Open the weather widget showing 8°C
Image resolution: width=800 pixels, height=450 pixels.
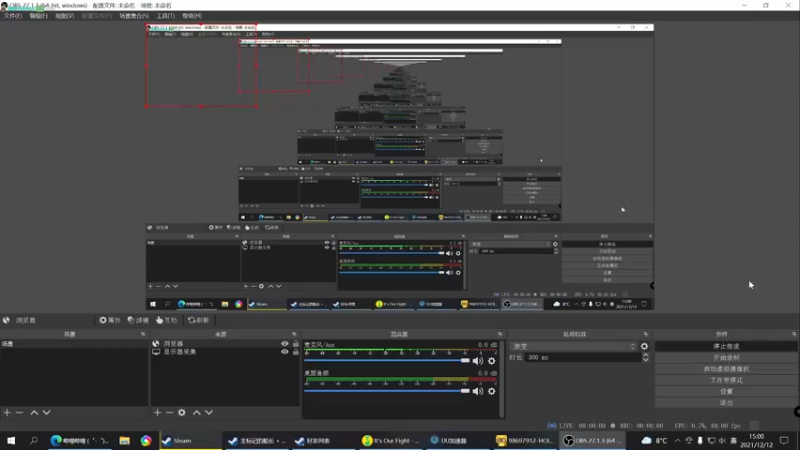tap(655, 440)
